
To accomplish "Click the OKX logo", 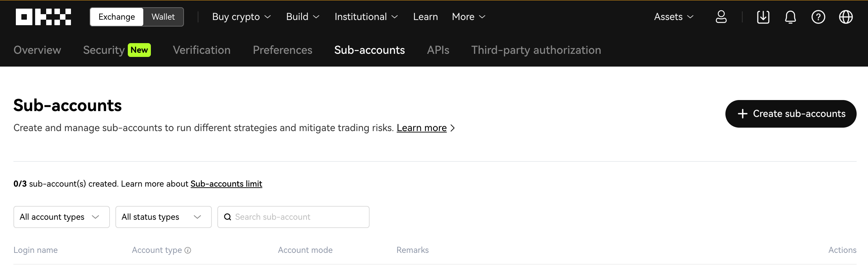I will pyautogui.click(x=43, y=17).
